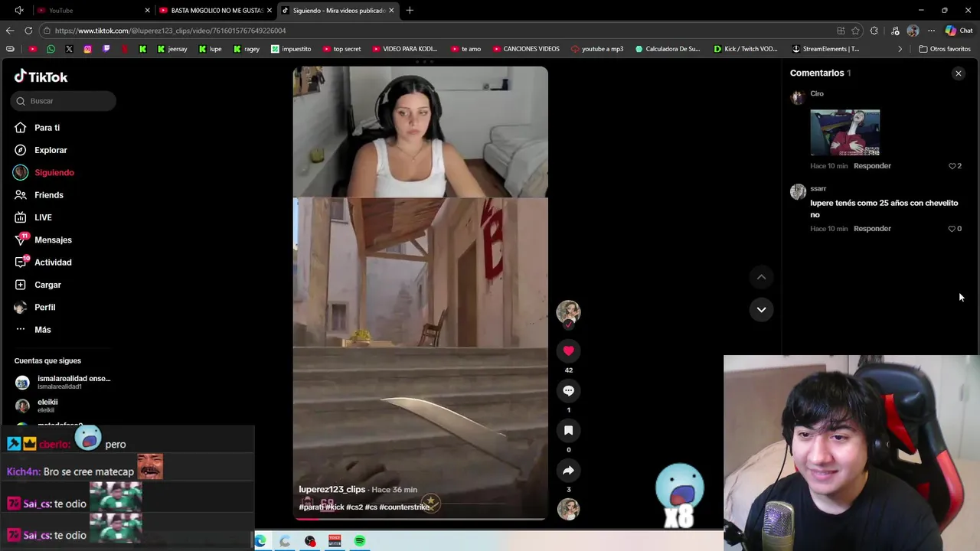Viewport: 980px width, 551px height.
Task: Share the video using the arrow icon
Action: click(568, 470)
